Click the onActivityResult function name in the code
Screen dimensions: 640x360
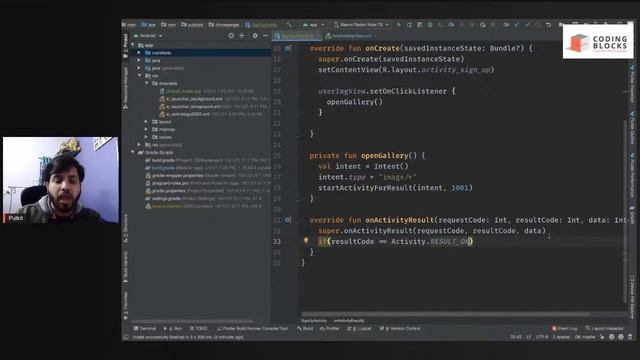(399, 220)
